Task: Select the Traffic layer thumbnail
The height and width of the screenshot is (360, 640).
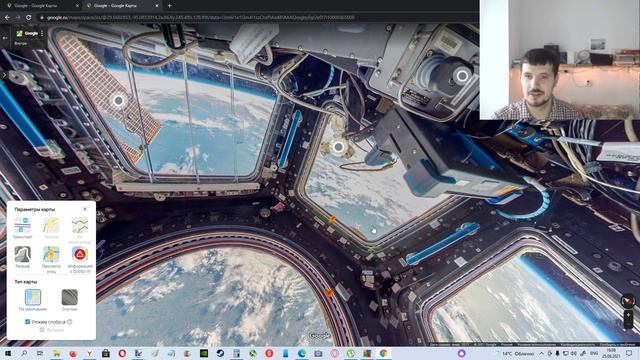Action: [51, 225]
